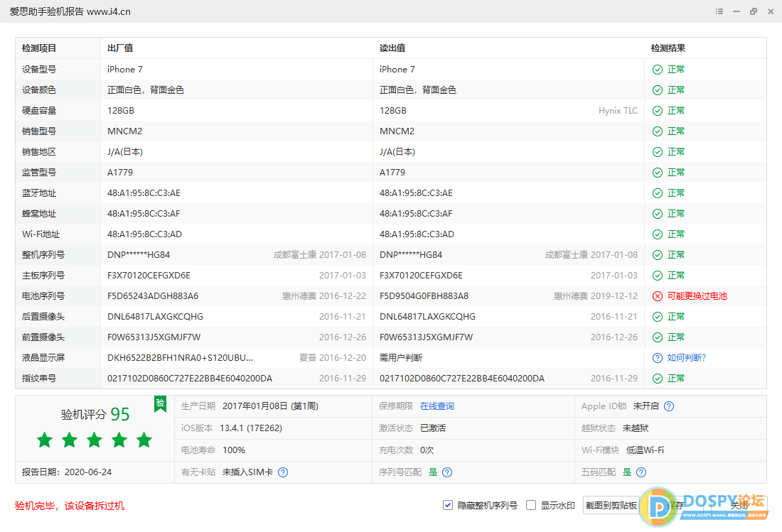The width and height of the screenshot is (782, 532).
Task: Click the green check icon in 销售地区 row
Action: tap(658, 152)
